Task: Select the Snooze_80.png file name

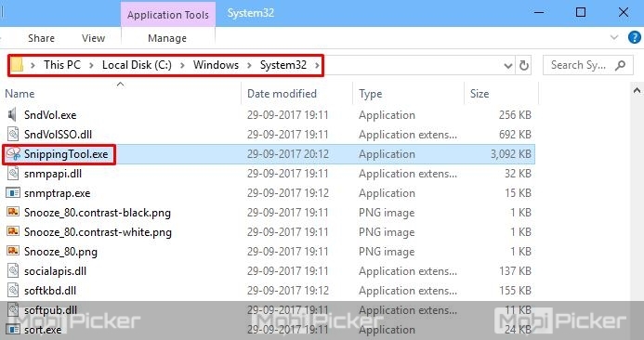Action: point(60,252)
